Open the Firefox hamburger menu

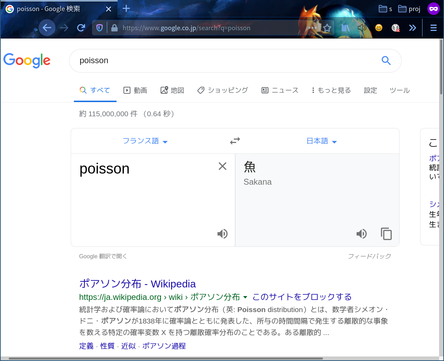(x=433, y=28)
